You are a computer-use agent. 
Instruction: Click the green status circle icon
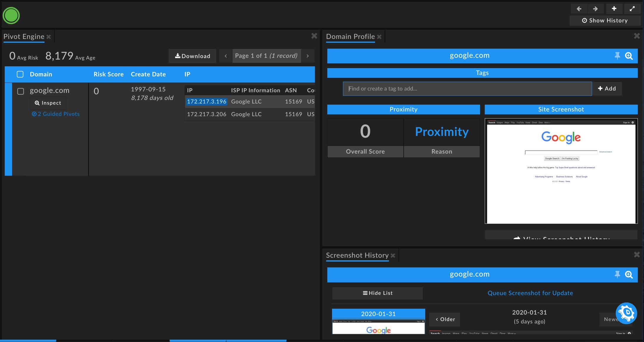[11, 16]
